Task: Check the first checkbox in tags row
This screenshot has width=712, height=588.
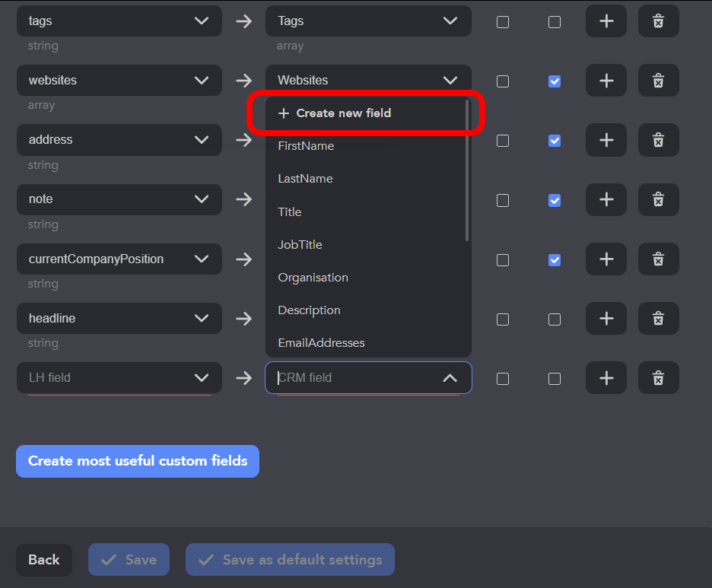Action: click(503, 22)
